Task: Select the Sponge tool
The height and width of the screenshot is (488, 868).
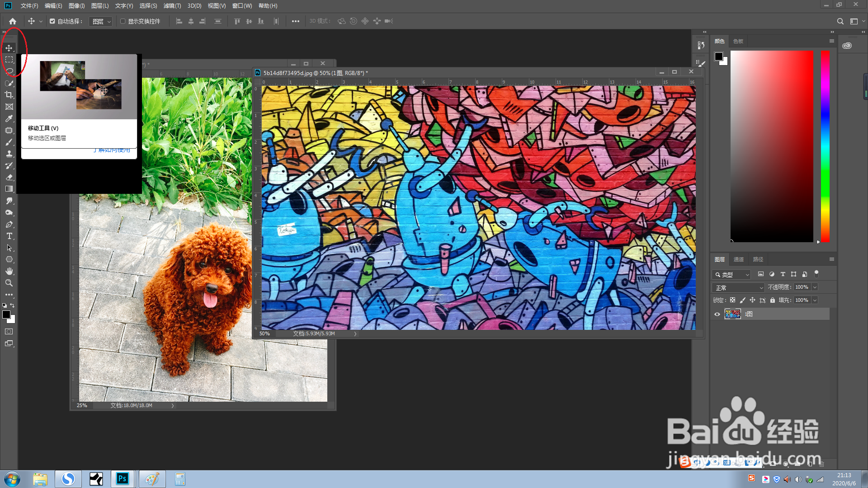Action: point(9,212)
